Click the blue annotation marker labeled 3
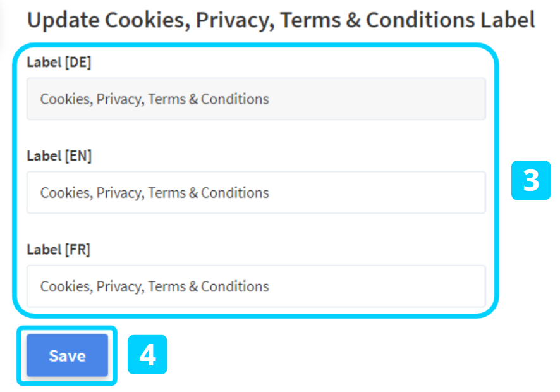Image resolution: width=560 pixels, height=392 pixels. pos(531,181)
